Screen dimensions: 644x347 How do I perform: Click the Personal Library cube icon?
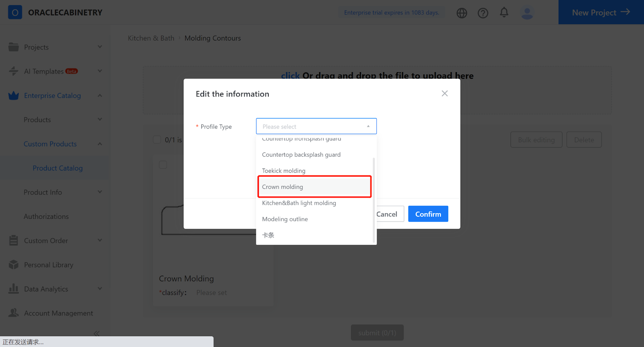click(x=14, y=264)
